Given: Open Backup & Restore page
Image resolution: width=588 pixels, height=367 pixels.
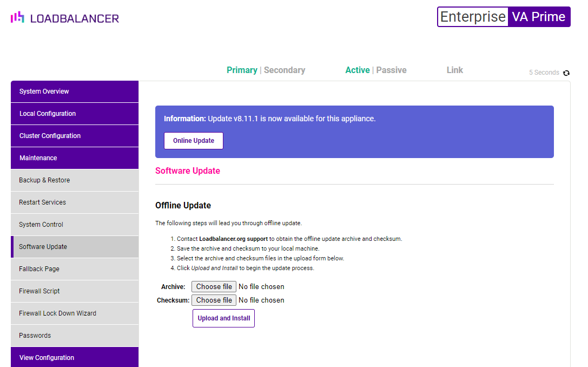Looking at the screenshot, I should tap(75, 180).
